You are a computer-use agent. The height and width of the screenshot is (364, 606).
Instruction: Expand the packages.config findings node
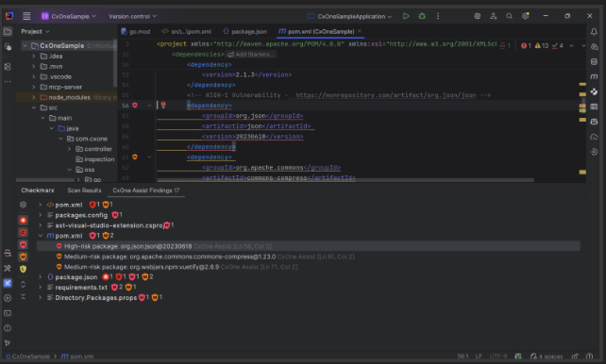tap(41, 215)
